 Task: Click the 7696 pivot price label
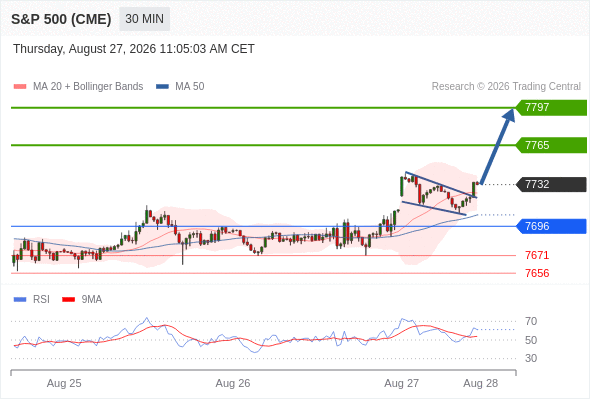pyautogui.click(x=551, y=227)
